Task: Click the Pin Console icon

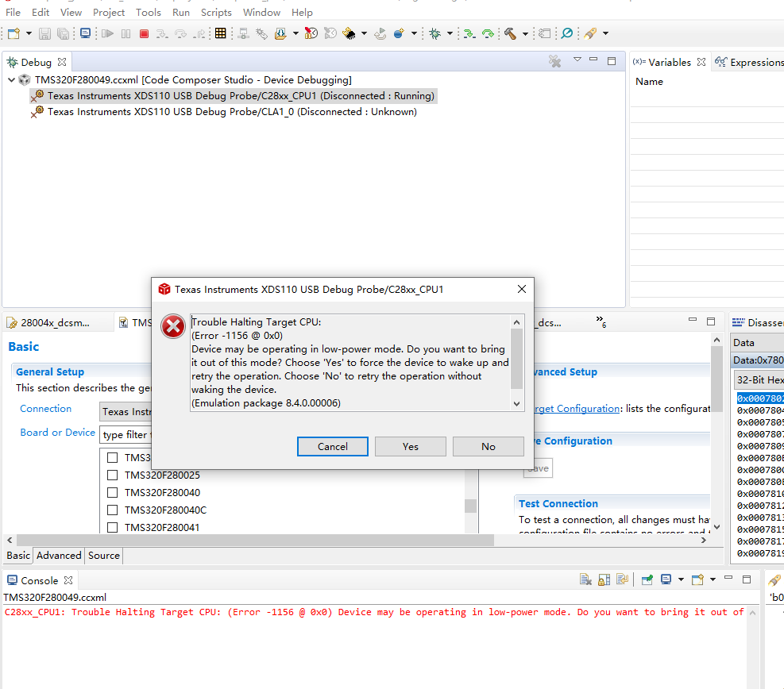Action: pyautogui.click(x=647, y=579)
